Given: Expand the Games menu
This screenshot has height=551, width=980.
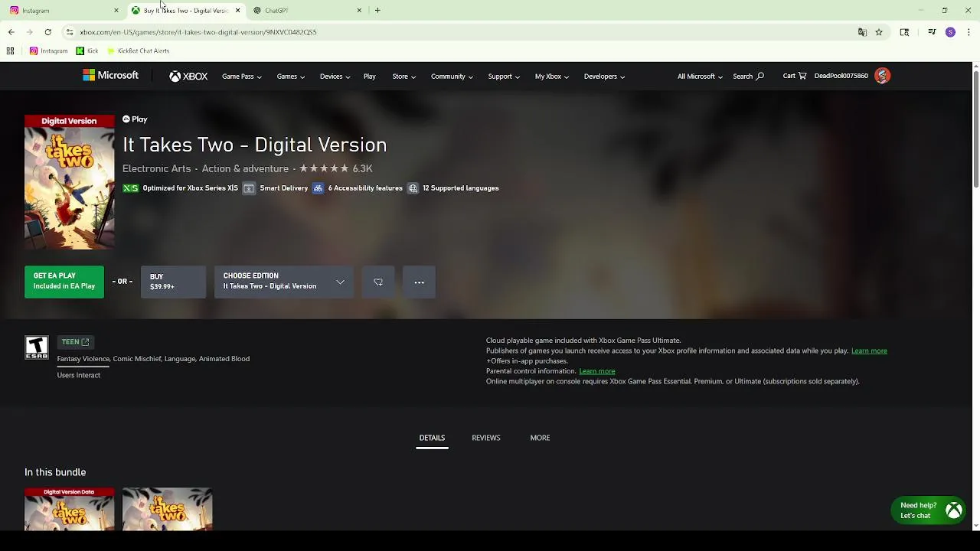Looking at the screenshot, I should [291, 77].
